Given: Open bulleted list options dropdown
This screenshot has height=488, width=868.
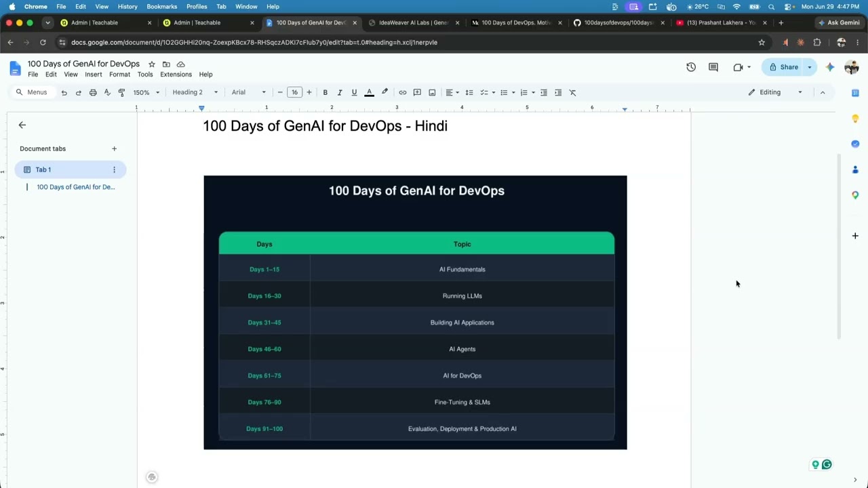Looking at the screenshot, I should pos(513,92).
